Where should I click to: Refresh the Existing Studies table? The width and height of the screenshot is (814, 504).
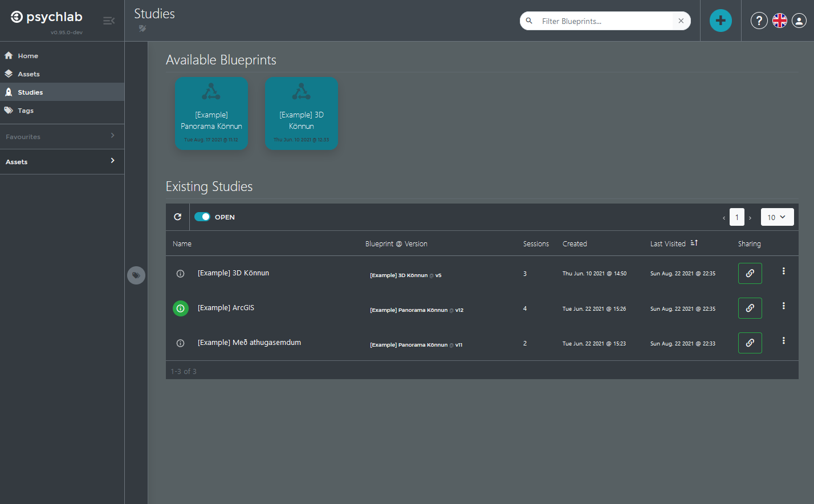[177, 217]
